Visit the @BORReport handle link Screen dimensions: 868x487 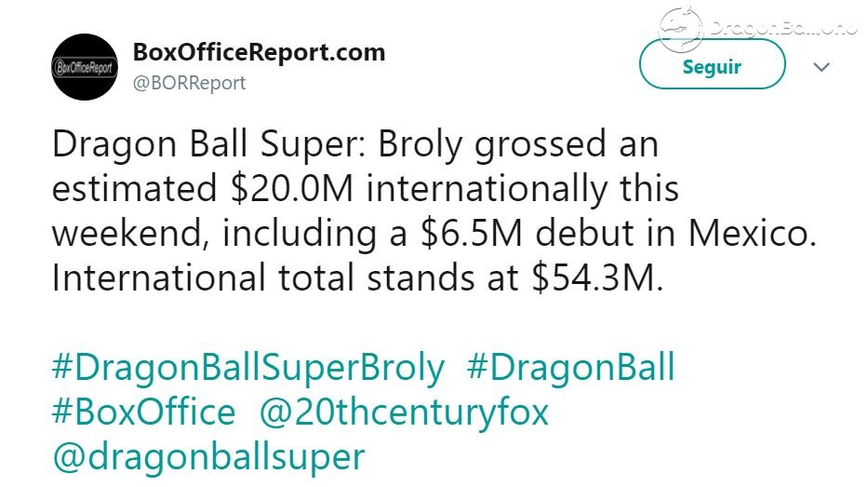(x=189, y=83)
